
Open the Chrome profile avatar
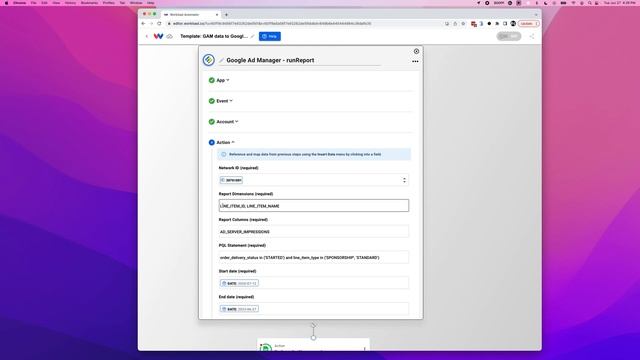click(513, 24)
